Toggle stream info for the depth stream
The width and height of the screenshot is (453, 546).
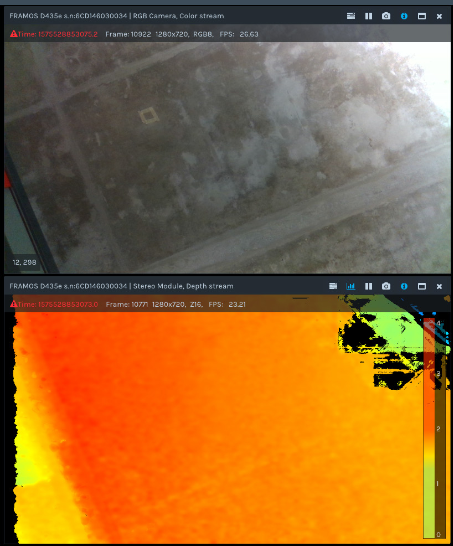tap(404, 286)
